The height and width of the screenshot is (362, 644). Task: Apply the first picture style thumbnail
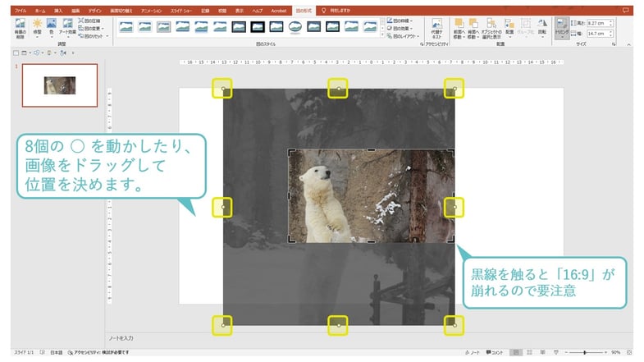[126, 27]
